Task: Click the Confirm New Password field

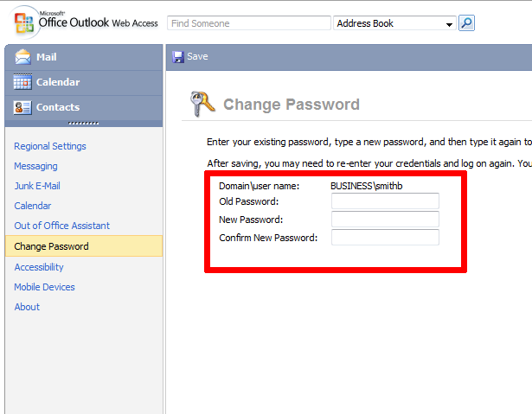Action: point(385,238)
